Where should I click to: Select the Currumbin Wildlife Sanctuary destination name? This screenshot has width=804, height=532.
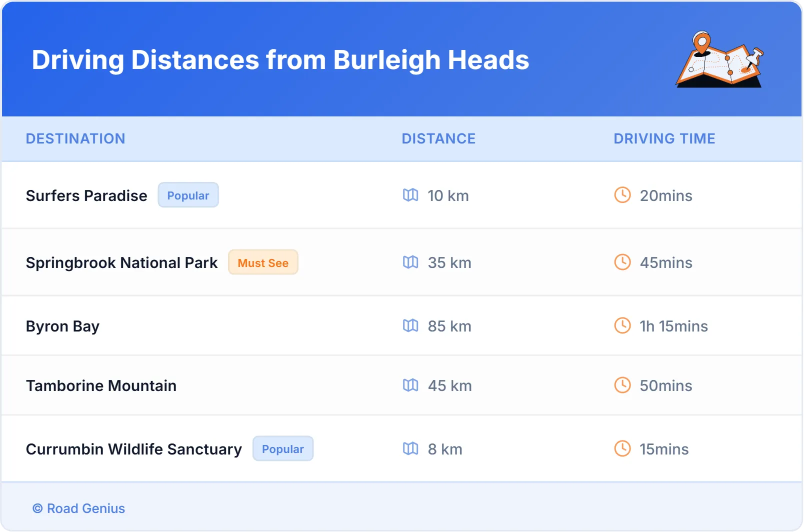click(133, 449)
